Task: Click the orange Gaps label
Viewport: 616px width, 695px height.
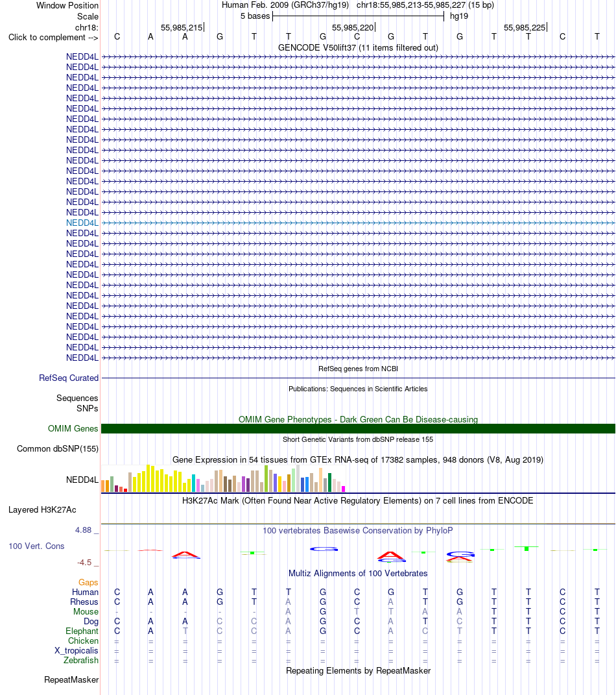Action: pos(88,583)
